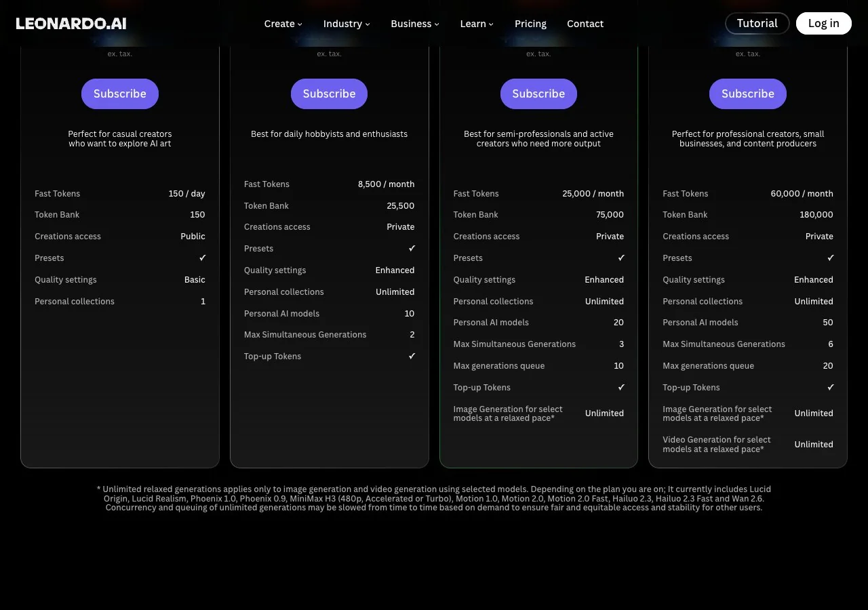This screenshot has height=610, width=868.
Task: Open the Create dropdown menu
Action: click(x=283, y=24)
